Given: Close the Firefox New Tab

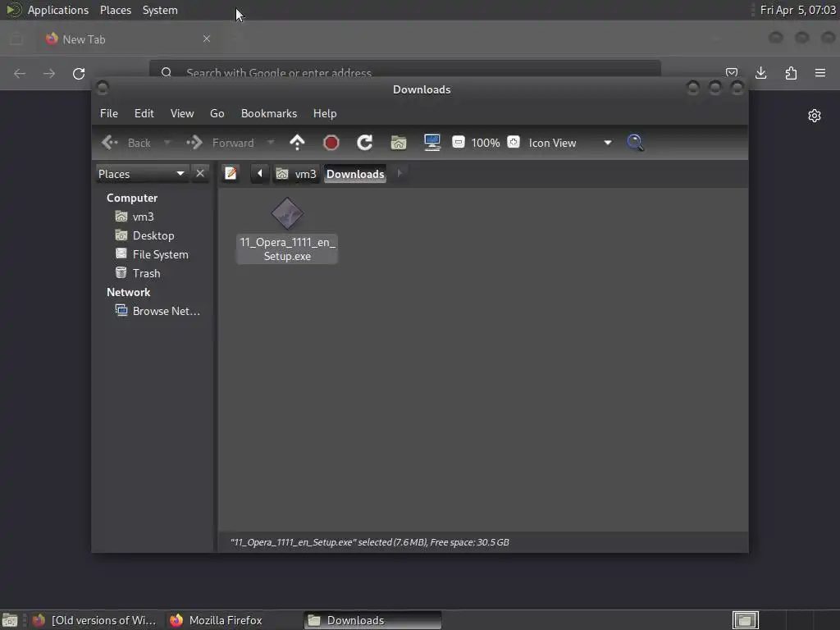Looking at the screenshot, I should pos(207,39).
